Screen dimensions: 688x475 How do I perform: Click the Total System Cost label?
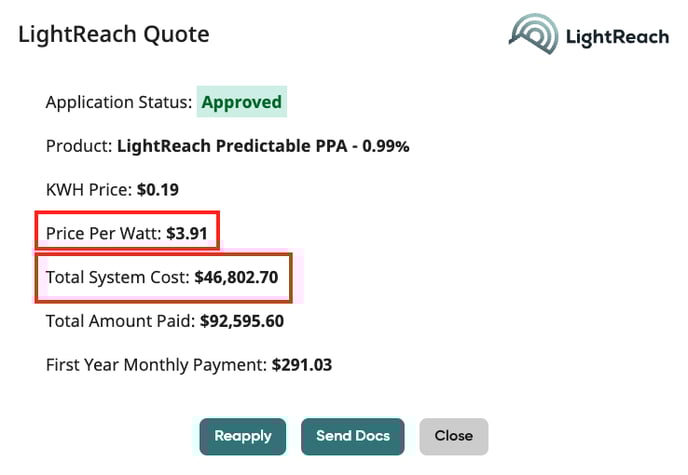118,277
